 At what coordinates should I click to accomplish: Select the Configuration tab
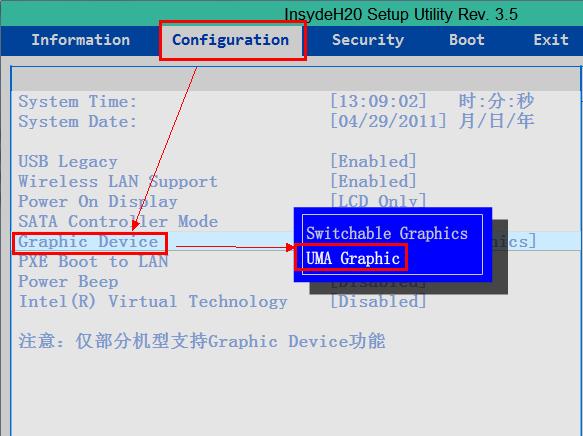tap(231, 40)
